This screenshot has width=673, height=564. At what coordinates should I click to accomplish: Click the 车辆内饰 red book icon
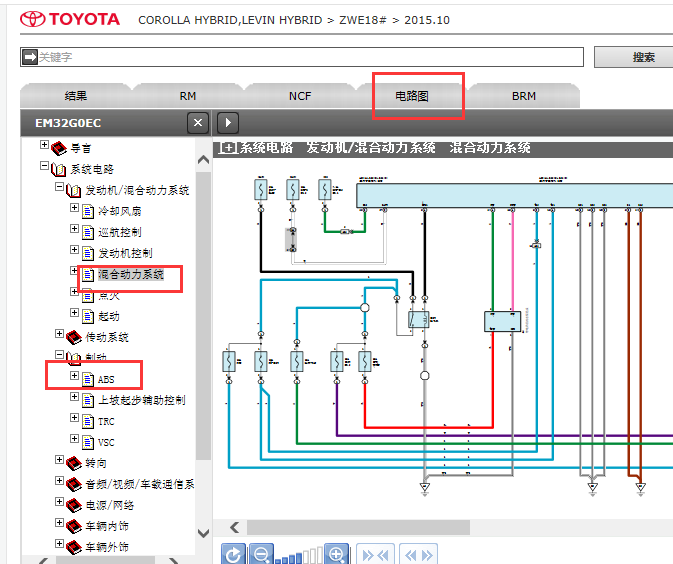point(74,526)
